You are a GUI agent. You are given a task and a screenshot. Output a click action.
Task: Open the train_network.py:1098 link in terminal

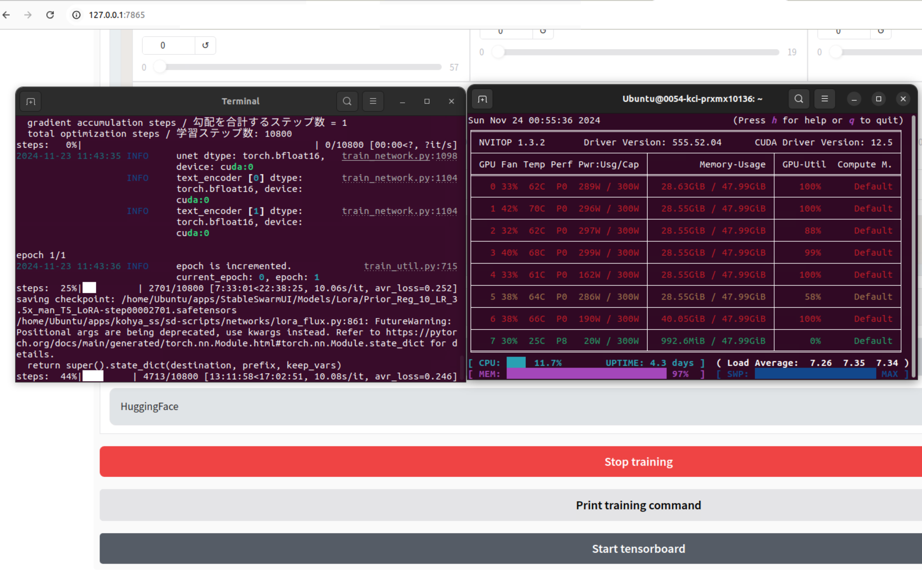pos(399,156)
